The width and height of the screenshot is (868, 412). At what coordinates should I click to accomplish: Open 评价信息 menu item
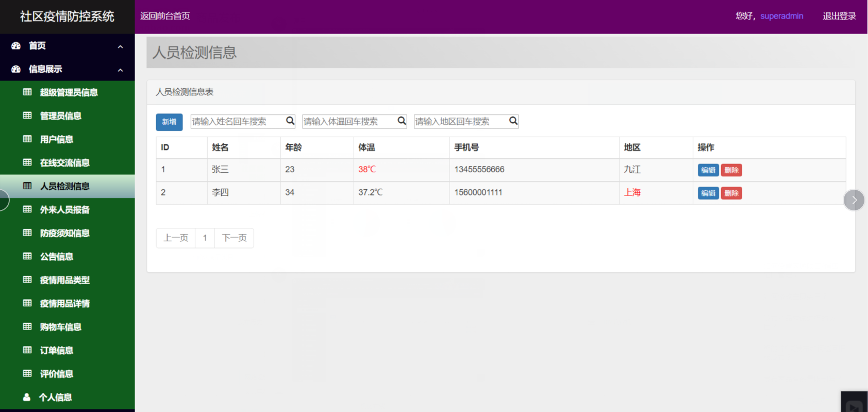68,374
